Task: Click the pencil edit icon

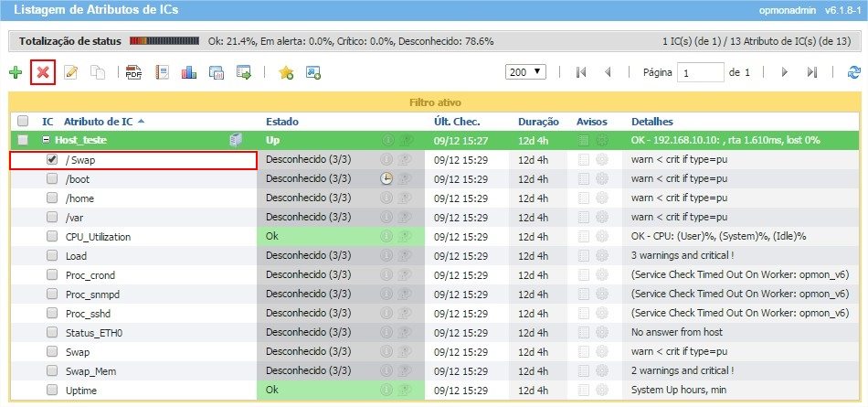Action: coord(70,72)
